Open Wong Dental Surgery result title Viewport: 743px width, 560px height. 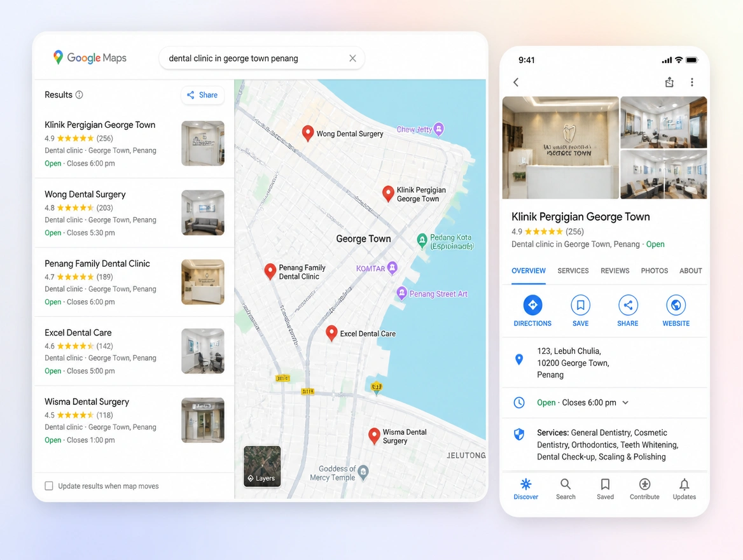click(x=85, y=194)
